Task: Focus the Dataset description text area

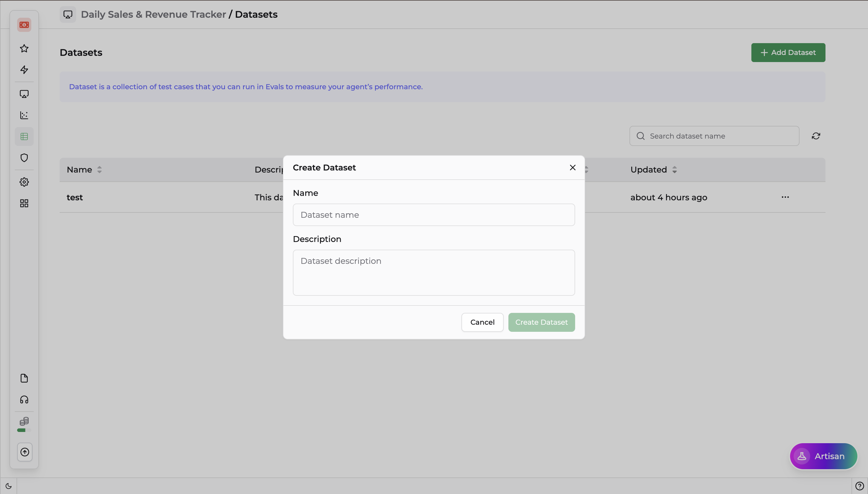Action: coord(434,273)
